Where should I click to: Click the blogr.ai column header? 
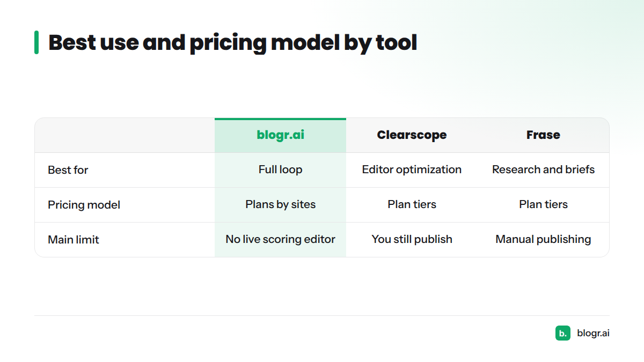click(280, 135)
